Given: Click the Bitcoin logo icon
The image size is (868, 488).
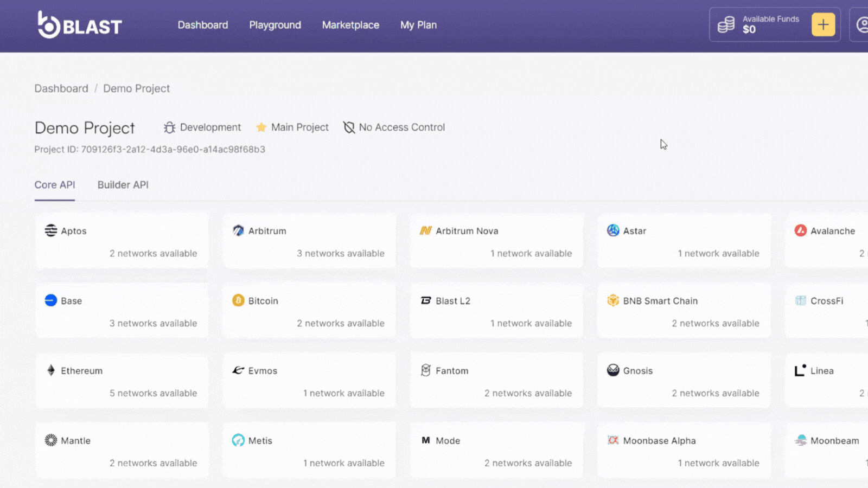Looking at the screenshot, I should pyautogui.click(x=238, y=300).
